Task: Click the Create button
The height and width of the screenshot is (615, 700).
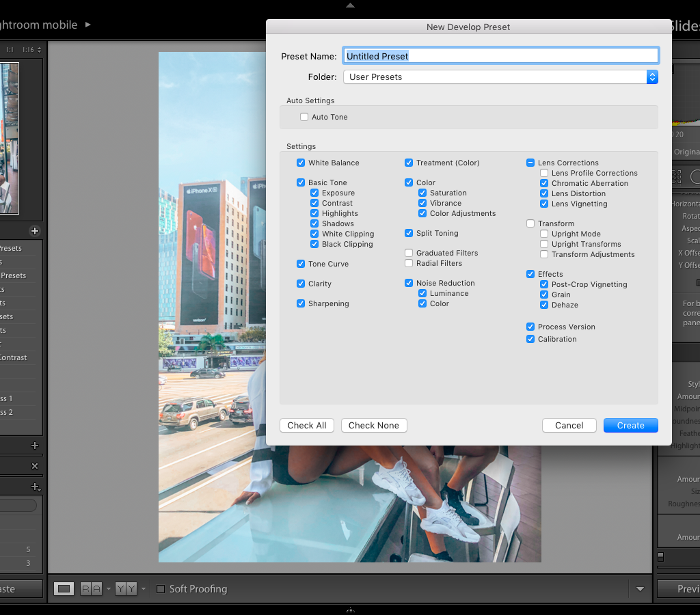Action: pos(630,425)
